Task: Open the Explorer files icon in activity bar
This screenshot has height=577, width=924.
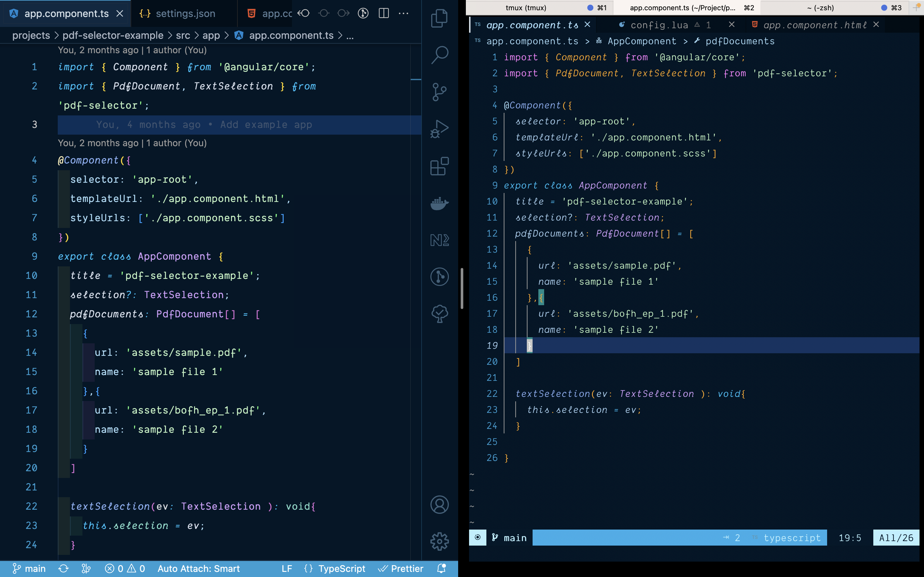Action: click(439, 18)
